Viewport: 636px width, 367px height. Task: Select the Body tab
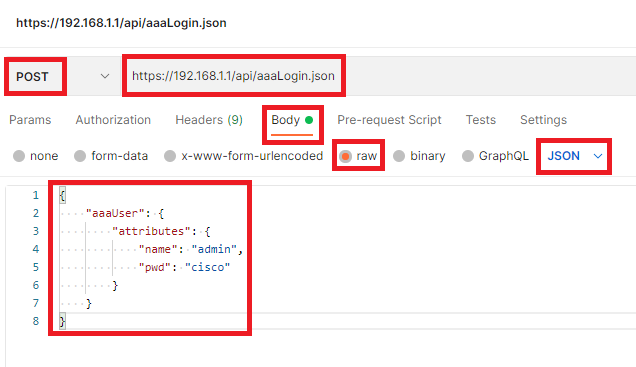[x=286, y=120]
